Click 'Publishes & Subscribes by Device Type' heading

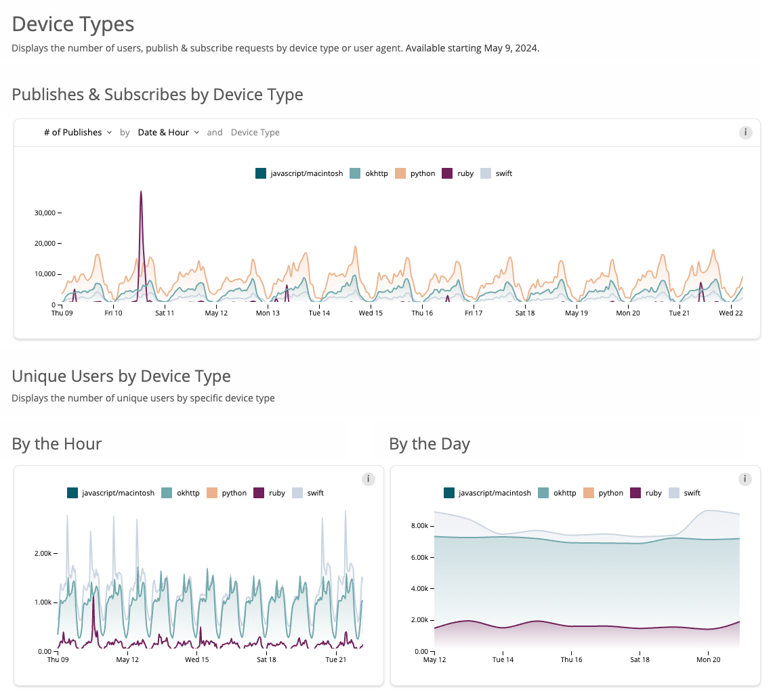tap(157, 95)
